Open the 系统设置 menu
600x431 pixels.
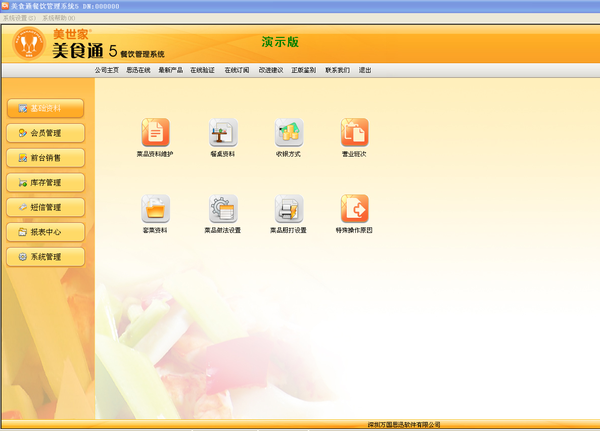19,18
